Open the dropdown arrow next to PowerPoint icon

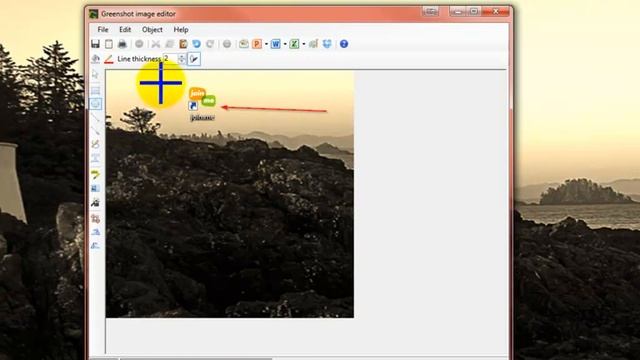(266, 44)
